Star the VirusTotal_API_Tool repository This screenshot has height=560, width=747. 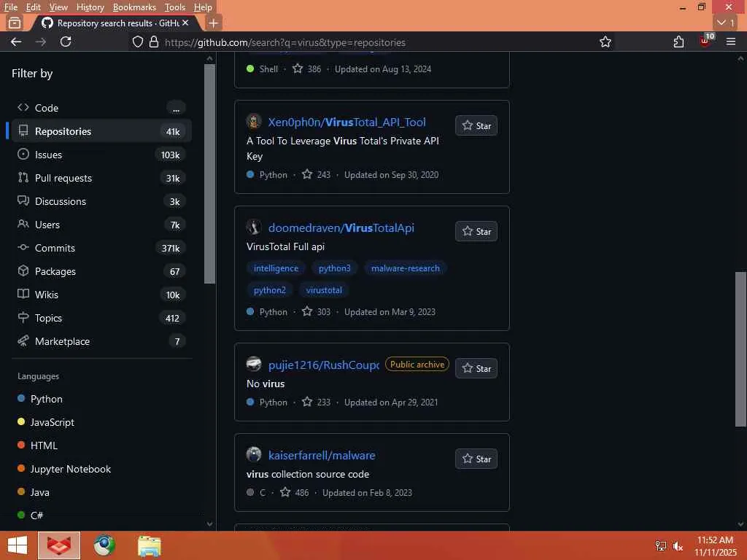pyautogui.click(x=476, y=125)
